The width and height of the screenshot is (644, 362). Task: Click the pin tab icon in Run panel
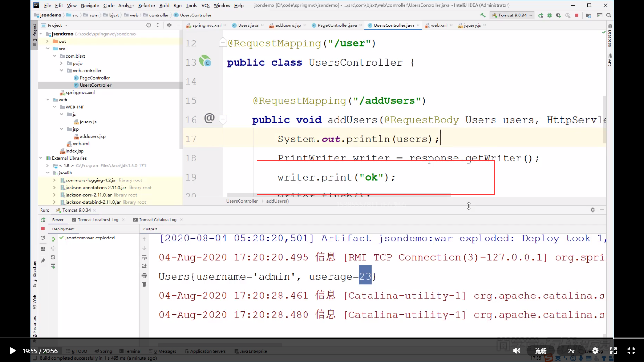43,261
